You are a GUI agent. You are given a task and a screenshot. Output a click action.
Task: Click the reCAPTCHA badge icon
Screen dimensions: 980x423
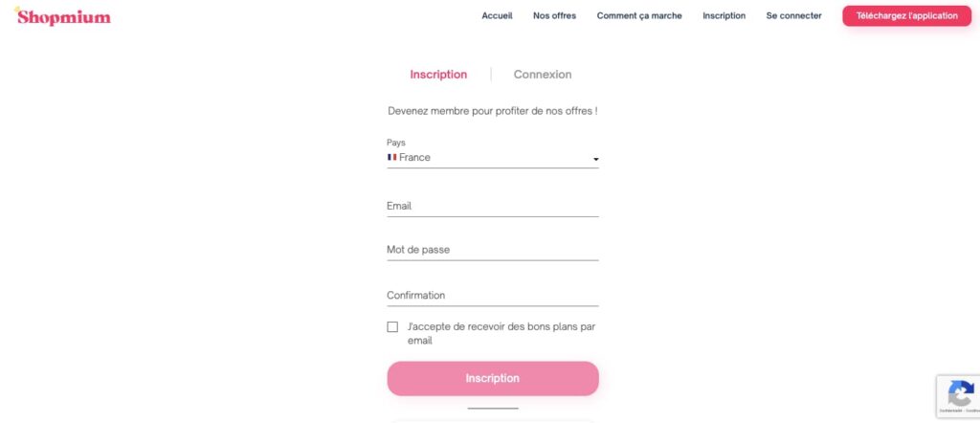coord(960,393)
